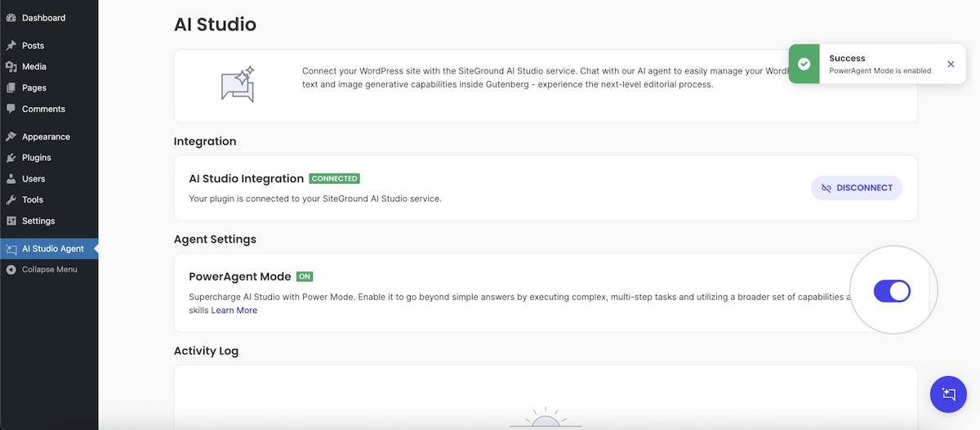The width and height of the screenshot is (980, 430).
Task: Select the Pages menu item
Action: (x=49, y=88)
